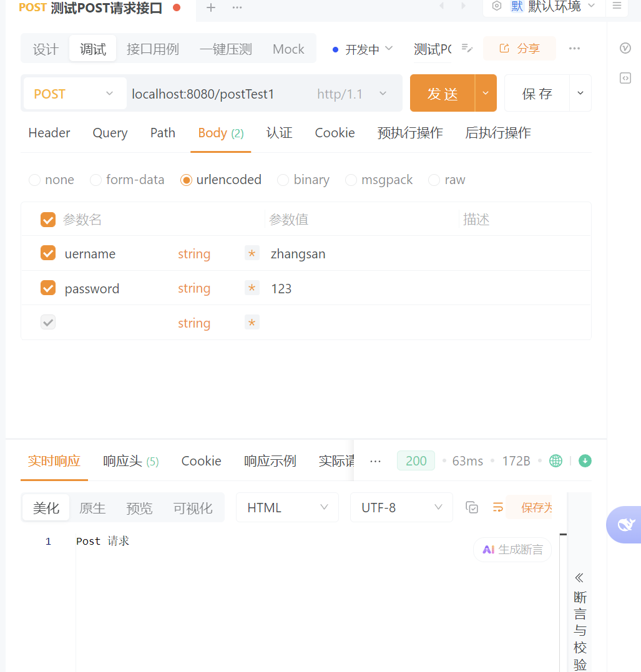Open the 响应头 (5) response tab
The image size is (641, 672).
click(131, 461)
